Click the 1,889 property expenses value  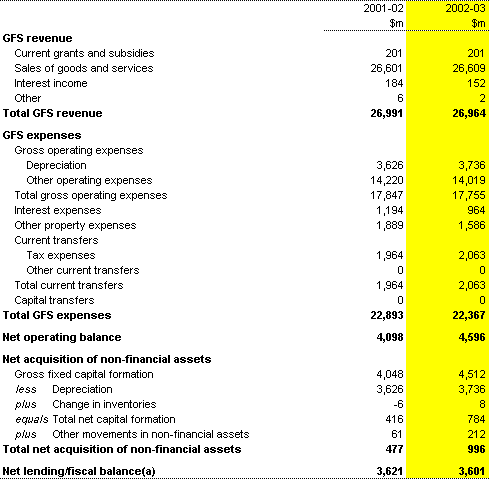[390, 225]
